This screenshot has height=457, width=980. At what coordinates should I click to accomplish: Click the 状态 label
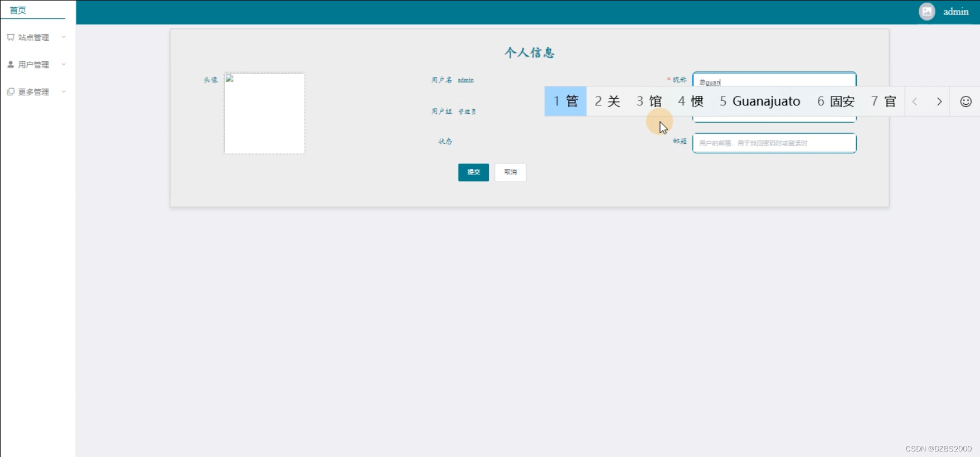pos(445,141)
